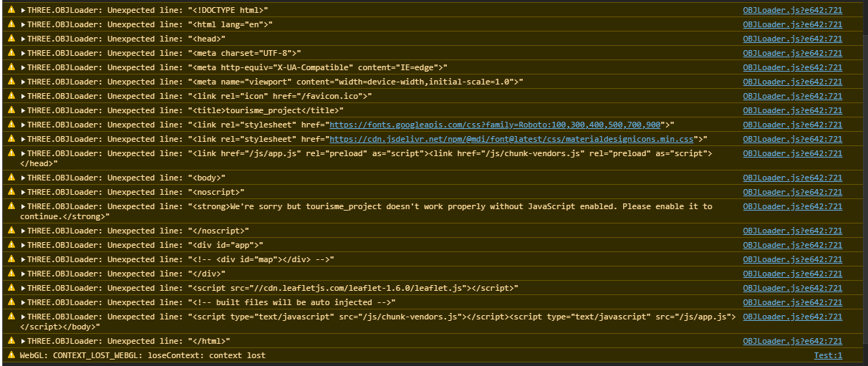Click warning icon on the div id="app" line
This screenshot has width=868, height=366.
pyautogui.click(x=11, y=245)
